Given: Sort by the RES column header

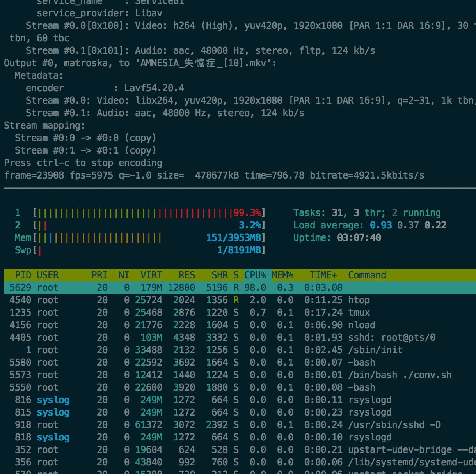Looking at the screenshot, I should coord(187,275).
